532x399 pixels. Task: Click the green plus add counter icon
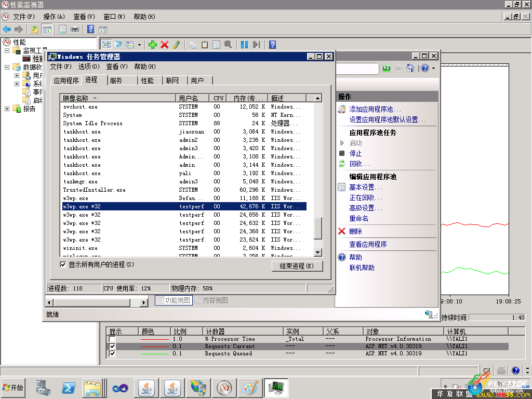point(152,45)
